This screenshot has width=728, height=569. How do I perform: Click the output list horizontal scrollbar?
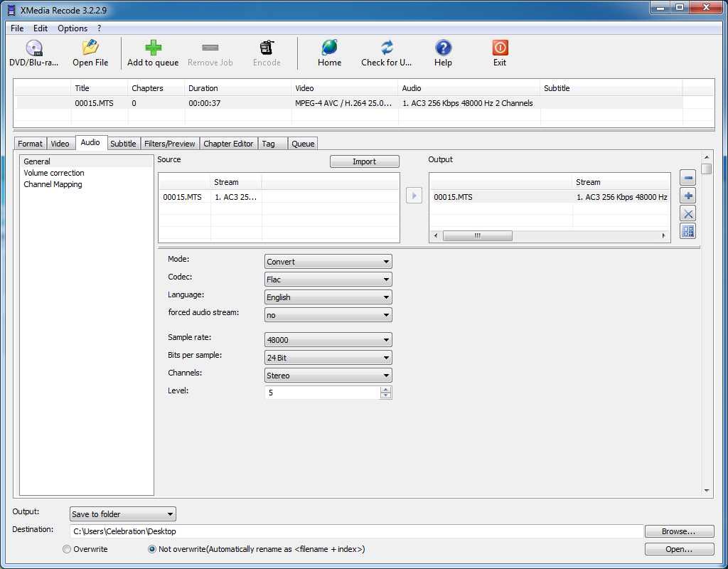(x=477, y=235)
